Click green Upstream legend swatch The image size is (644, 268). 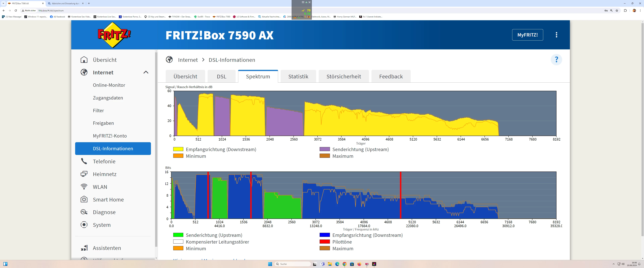[x=178, y=235]
